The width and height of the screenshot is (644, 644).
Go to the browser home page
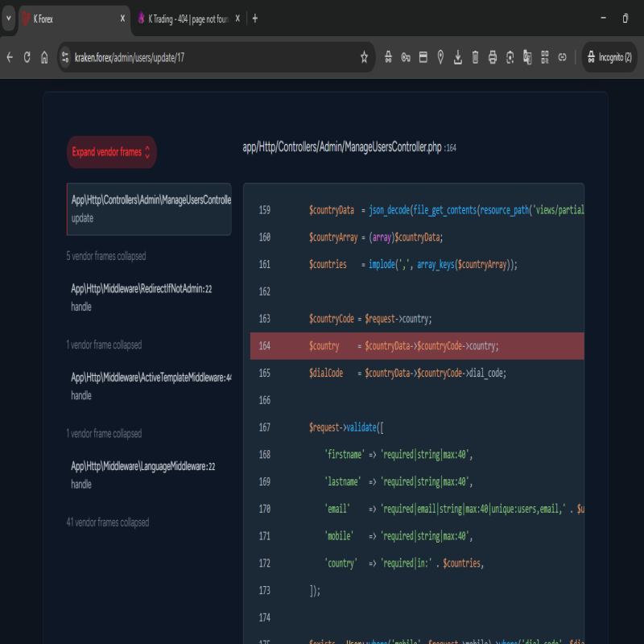[44, 57]
